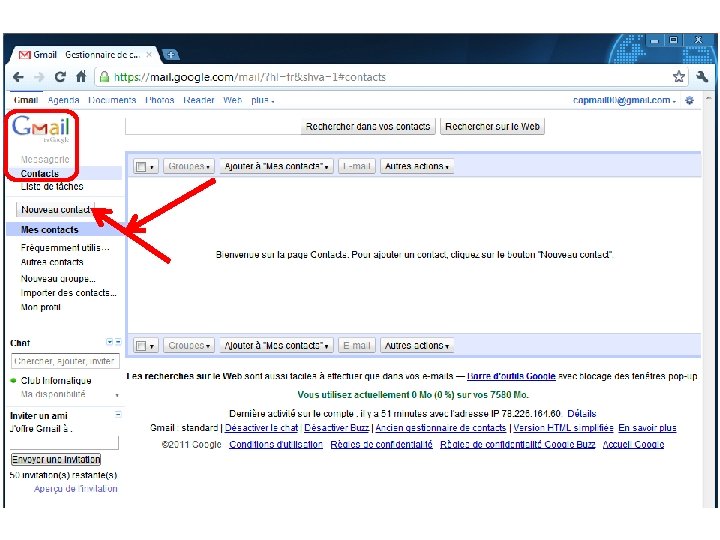
Task: Open bottom 'Autres actions' dropdown
Action: pyautogui.click(x=417, y=345)
